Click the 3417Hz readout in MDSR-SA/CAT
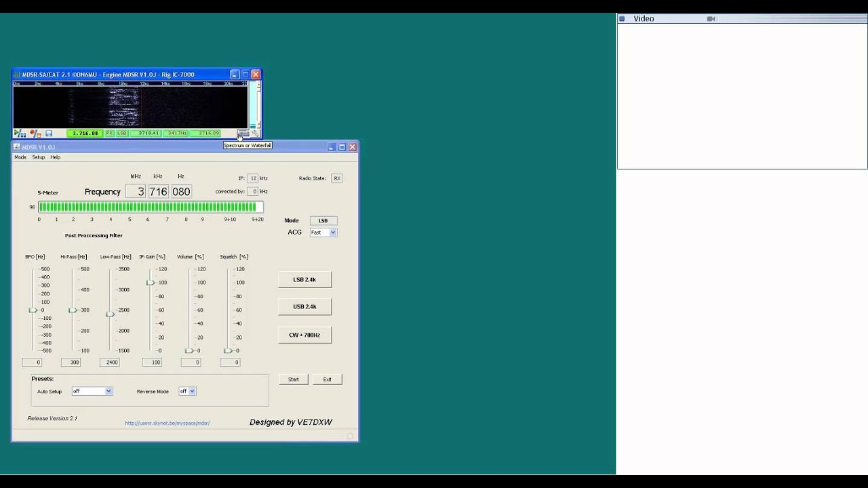The image size is (868, 488). pyautogui.click(x=176, y=134)
